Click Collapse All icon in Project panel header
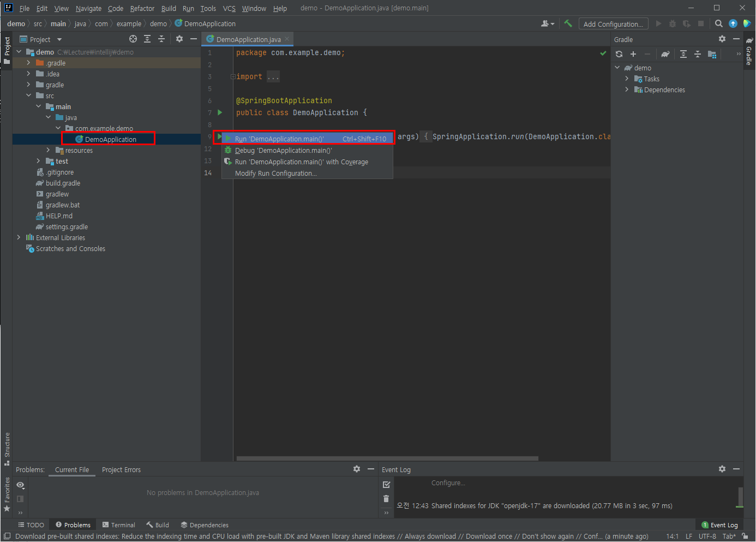 point(161,39)
